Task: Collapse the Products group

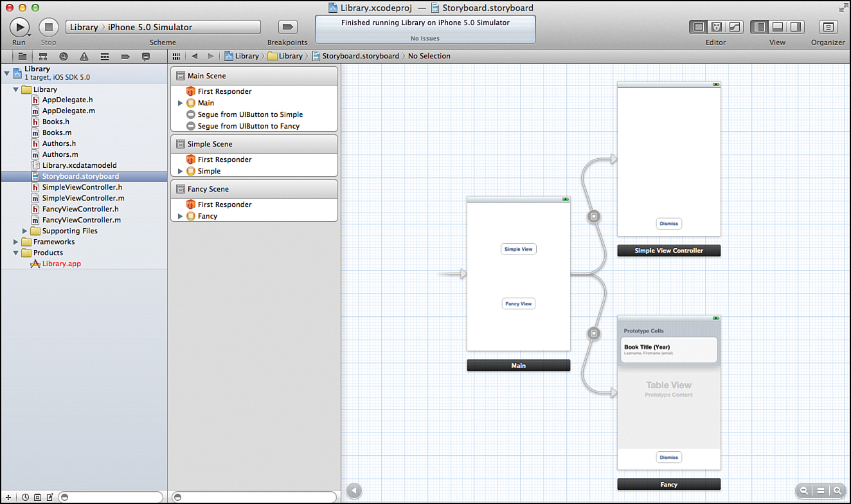Action: 16,253
